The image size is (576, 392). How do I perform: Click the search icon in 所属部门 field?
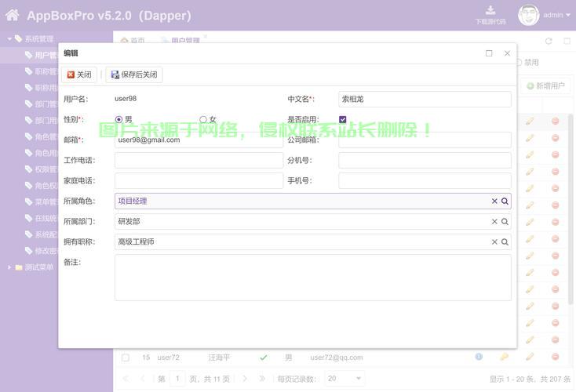(505, 222)
